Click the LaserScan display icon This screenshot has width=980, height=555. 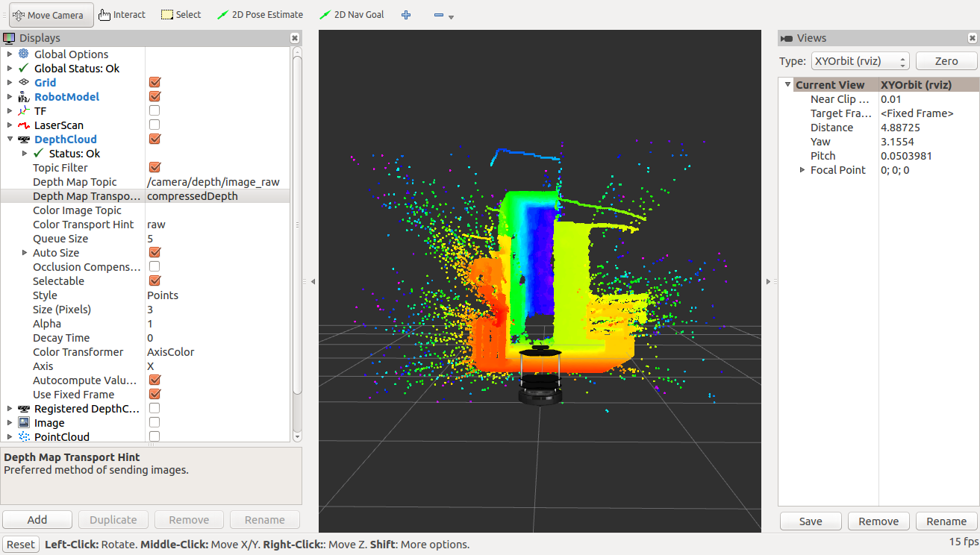[24, 125]
